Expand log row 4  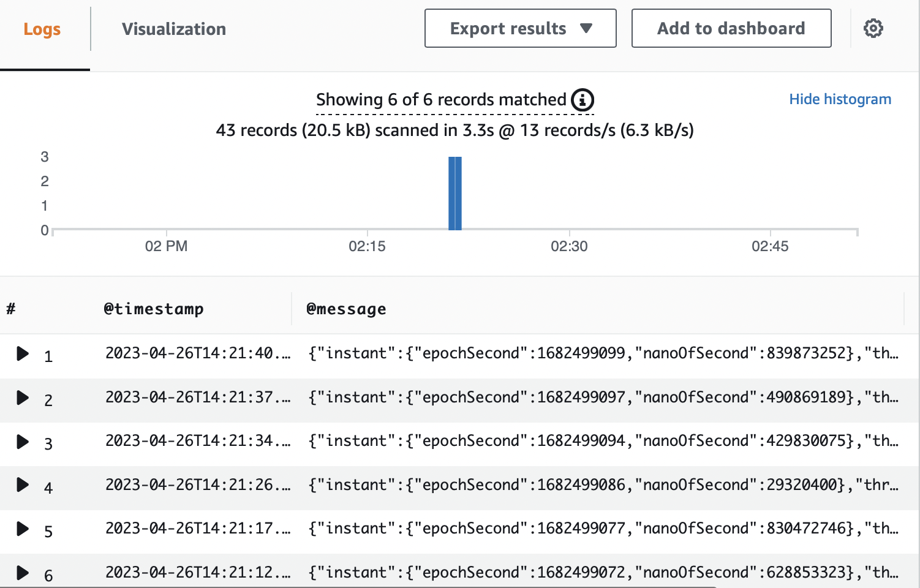(x=23, y=485)
